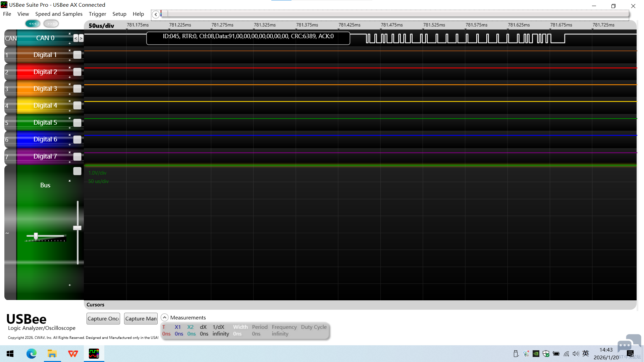This screenshot has width=644, height=362.
Task: Click the + icon on Digital 1 row
Action: (70, 60)
